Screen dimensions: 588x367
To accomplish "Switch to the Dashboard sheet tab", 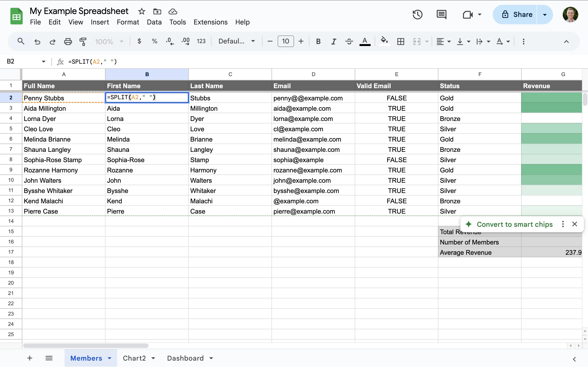I will pyautogui.click(x=186, y=358).
